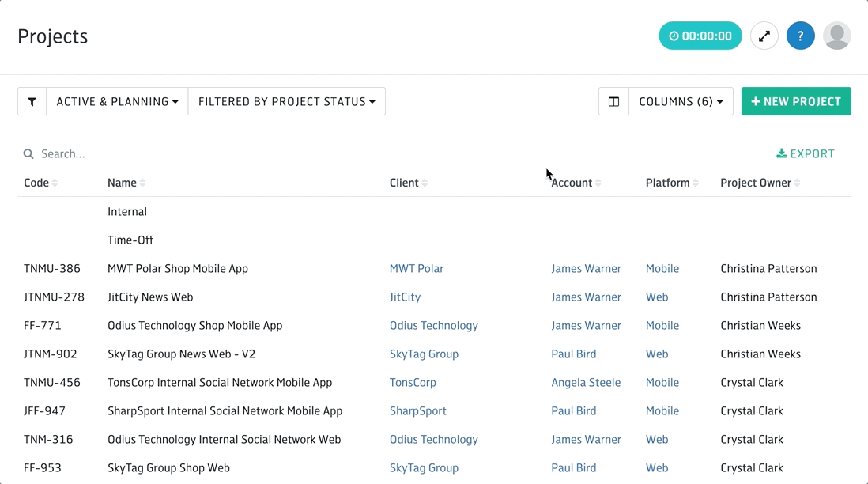Click JitCity News Web project name
868x484 pixels.
pyautogui.click(x=150, y=297)
